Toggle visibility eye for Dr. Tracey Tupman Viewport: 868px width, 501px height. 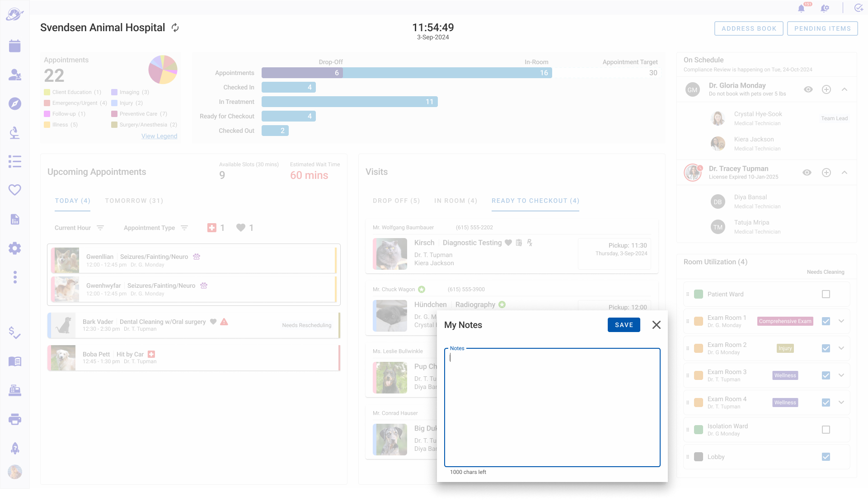(x=807, y=173)
